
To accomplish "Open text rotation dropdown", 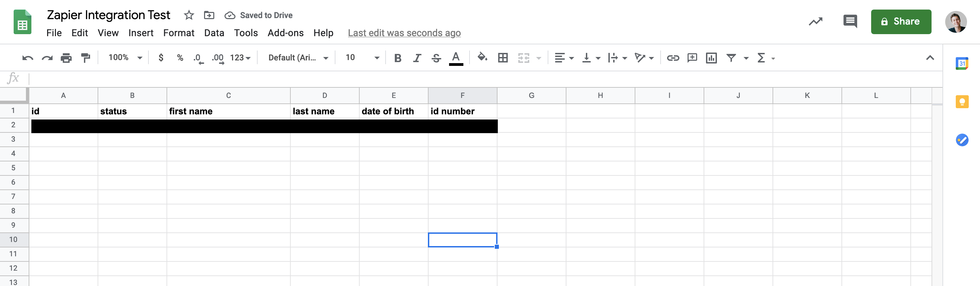I will tap(644, 58).
